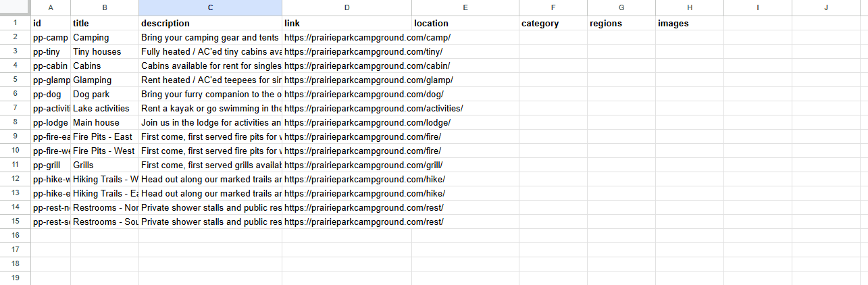Screen dimensions: 868x285
Task: Select the column J header
Action: click(825, 7)
